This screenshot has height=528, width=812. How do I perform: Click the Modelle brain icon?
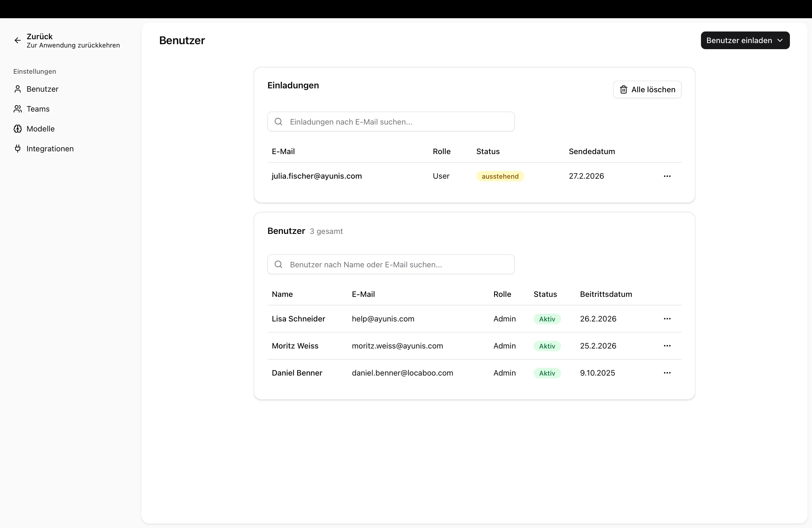(17, 129)
